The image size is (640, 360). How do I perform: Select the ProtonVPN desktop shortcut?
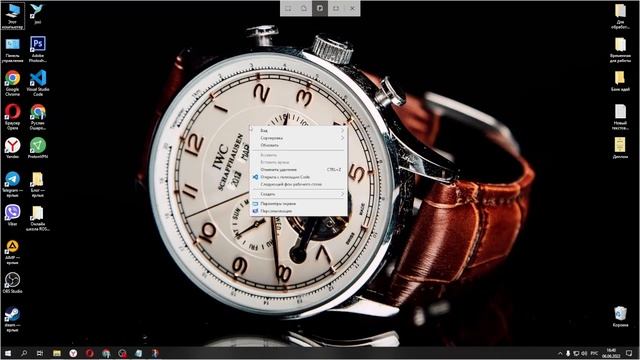[x=38, y=148]
